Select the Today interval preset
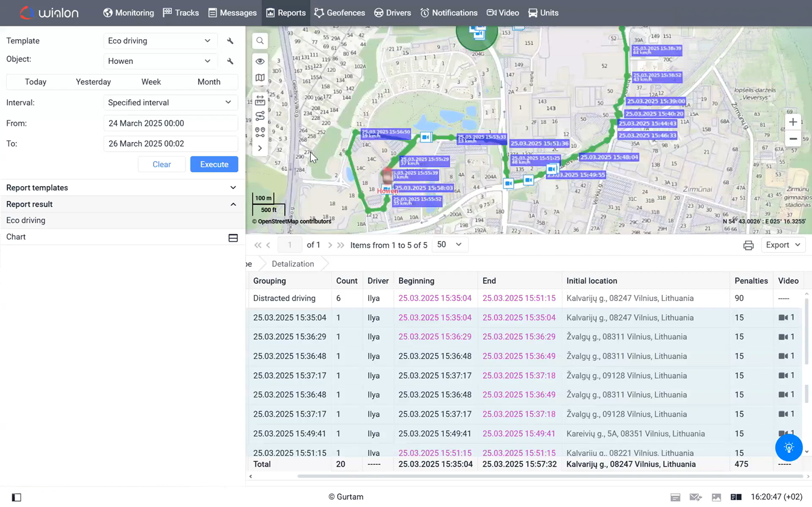This screenshot has width=812, height=507. point(36,82)
